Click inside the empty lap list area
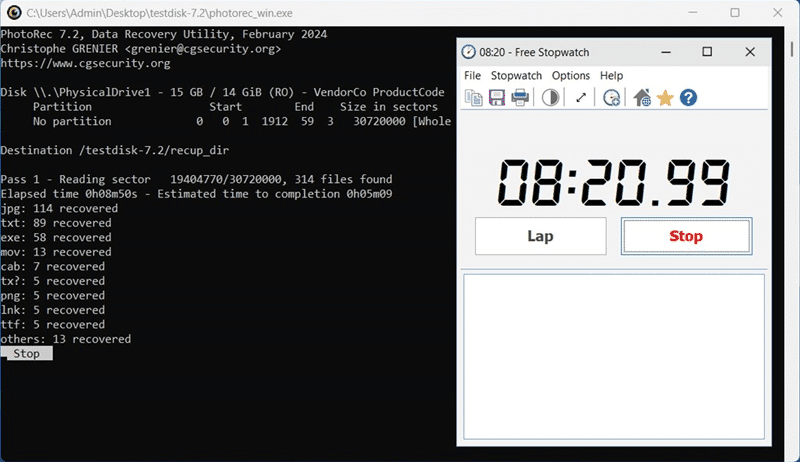800x462 pixels. 614,356
